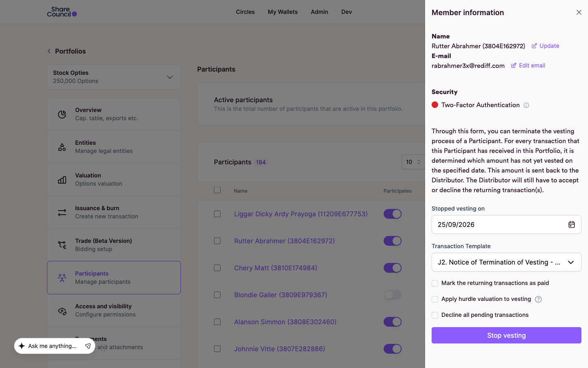Open Admin in the top navigation

[319, 12]
